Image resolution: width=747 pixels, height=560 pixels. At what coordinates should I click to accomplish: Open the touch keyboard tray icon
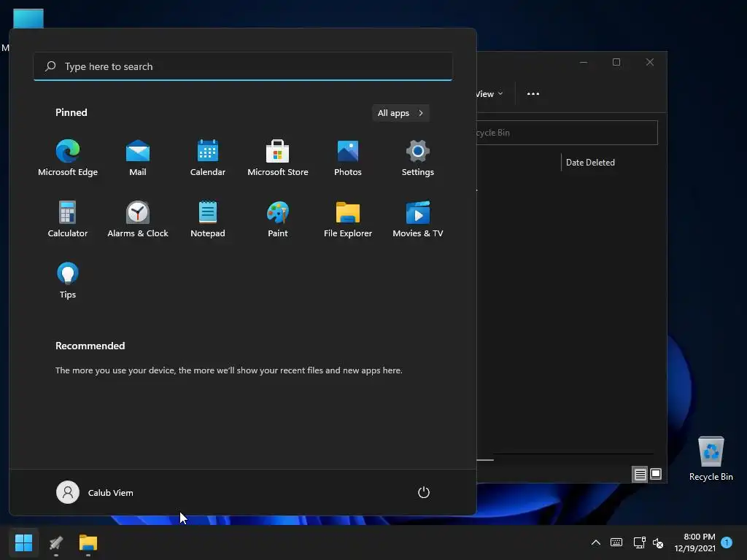[x=616, y=542]
